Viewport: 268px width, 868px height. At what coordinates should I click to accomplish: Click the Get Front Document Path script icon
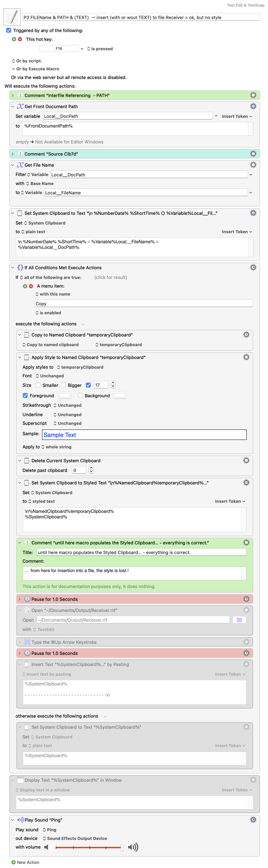tap(20, 107)
